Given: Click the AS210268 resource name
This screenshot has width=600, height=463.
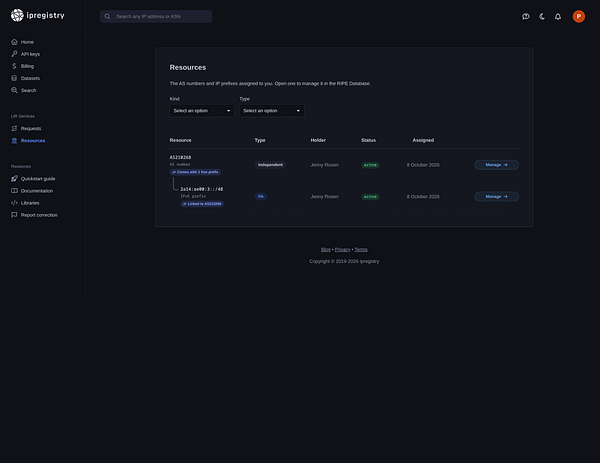Looking at the screenshot, I should (x=180, y=157).
